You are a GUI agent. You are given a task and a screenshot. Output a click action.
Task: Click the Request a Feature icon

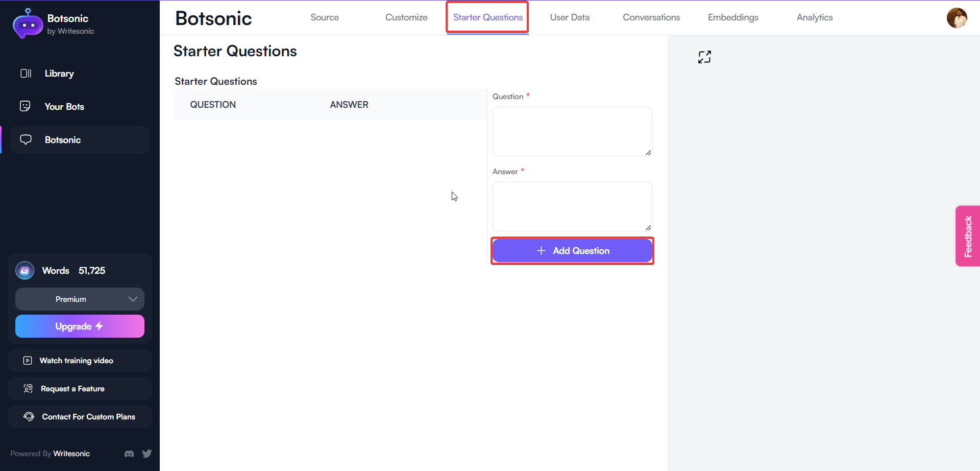27,388
